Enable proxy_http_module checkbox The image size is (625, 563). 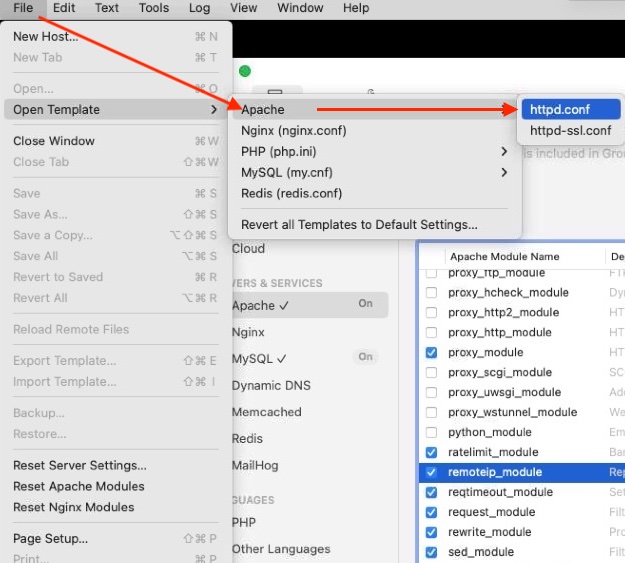tap(431, 332)
